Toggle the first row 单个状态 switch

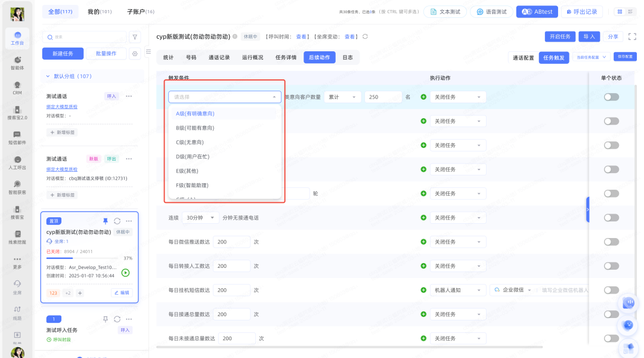611,97
